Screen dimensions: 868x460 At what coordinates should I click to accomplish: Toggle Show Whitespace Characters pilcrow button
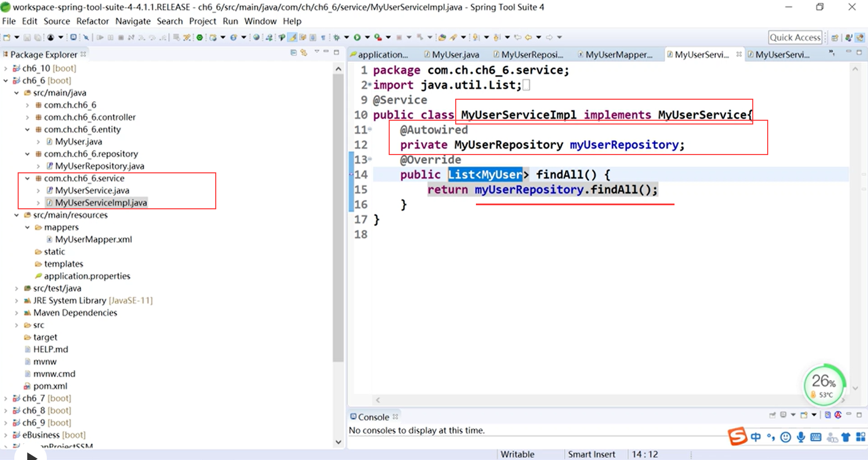[x=323, y=37]
